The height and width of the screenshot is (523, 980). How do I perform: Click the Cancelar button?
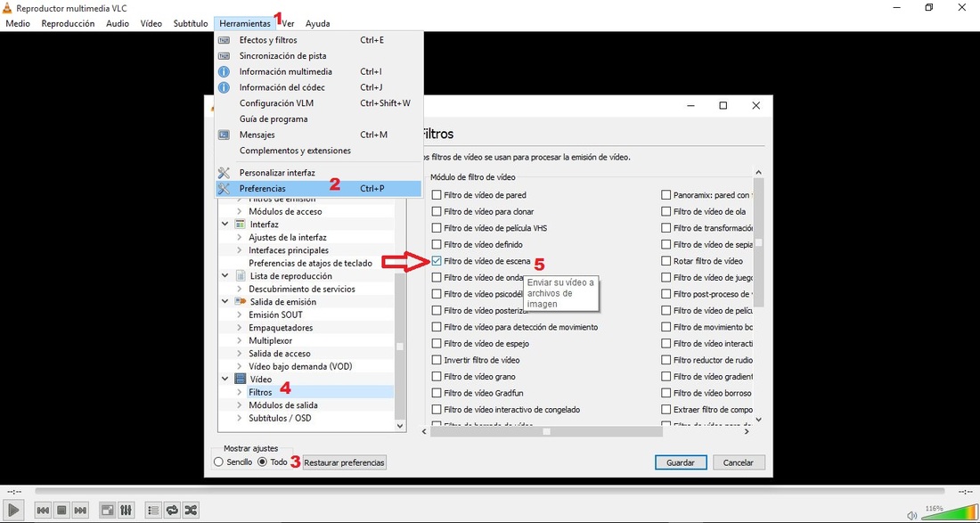coord(739,463)
